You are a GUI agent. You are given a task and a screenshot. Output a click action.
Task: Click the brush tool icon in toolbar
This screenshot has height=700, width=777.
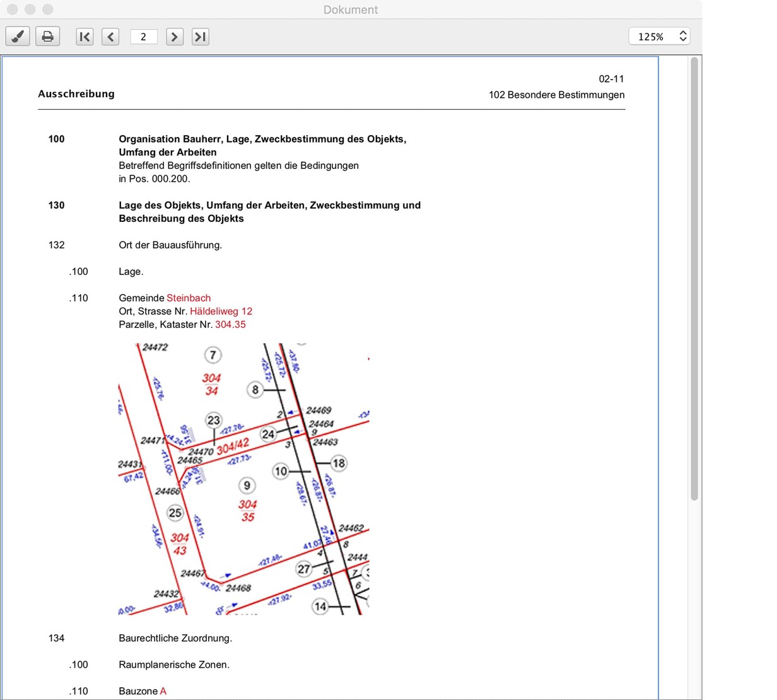tap(18, 37)
